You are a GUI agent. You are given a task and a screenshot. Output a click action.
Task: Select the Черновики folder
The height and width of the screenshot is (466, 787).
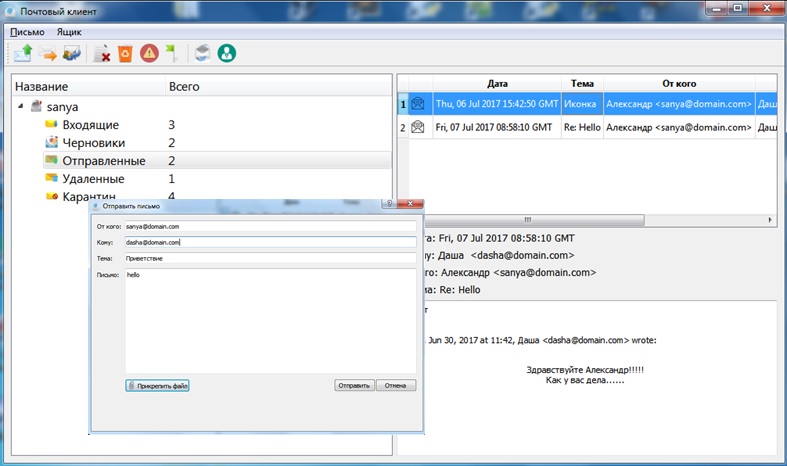pyautogui.click(x=93, y=143)
